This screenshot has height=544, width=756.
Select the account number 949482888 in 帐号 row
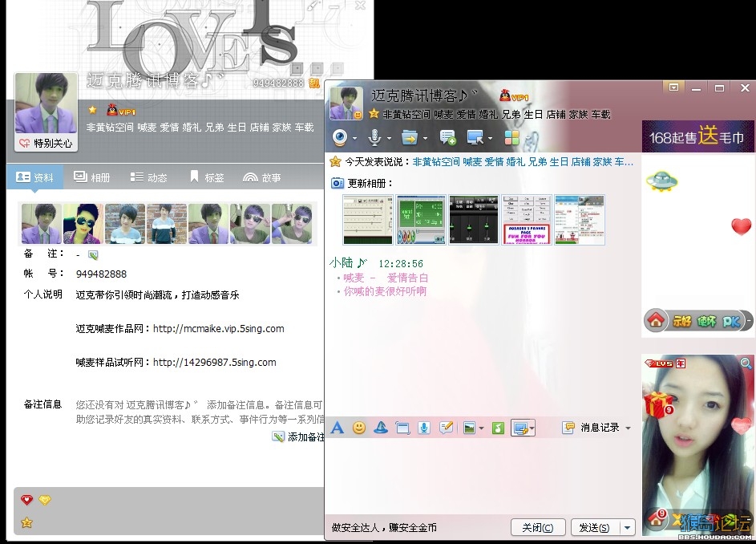(x=101, y=274)
